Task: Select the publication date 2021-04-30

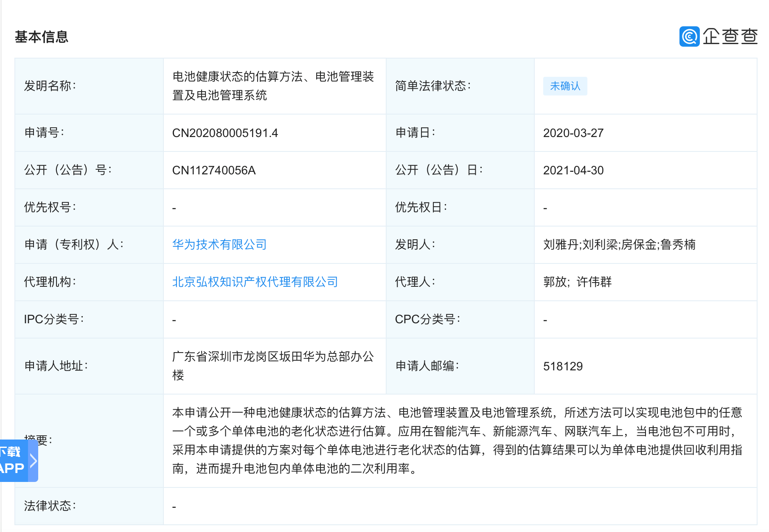Action: 574,170
